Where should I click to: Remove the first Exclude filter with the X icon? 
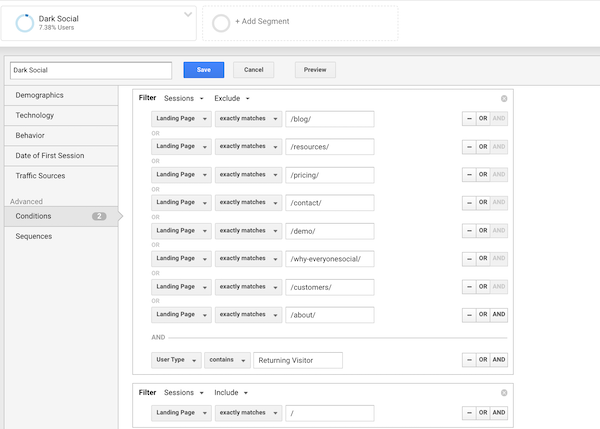pyautogui.click(x=504, y=99)
